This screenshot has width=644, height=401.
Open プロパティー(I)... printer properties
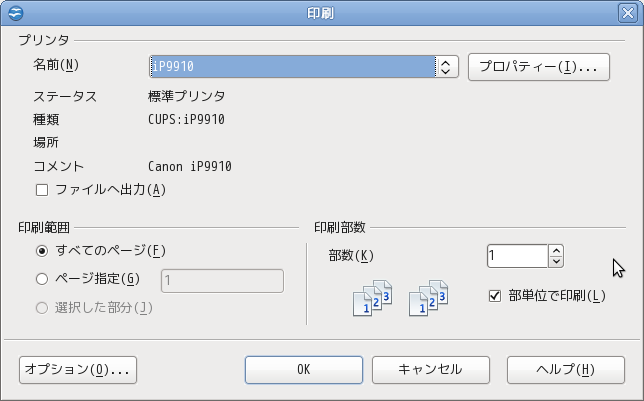[539, 67]
